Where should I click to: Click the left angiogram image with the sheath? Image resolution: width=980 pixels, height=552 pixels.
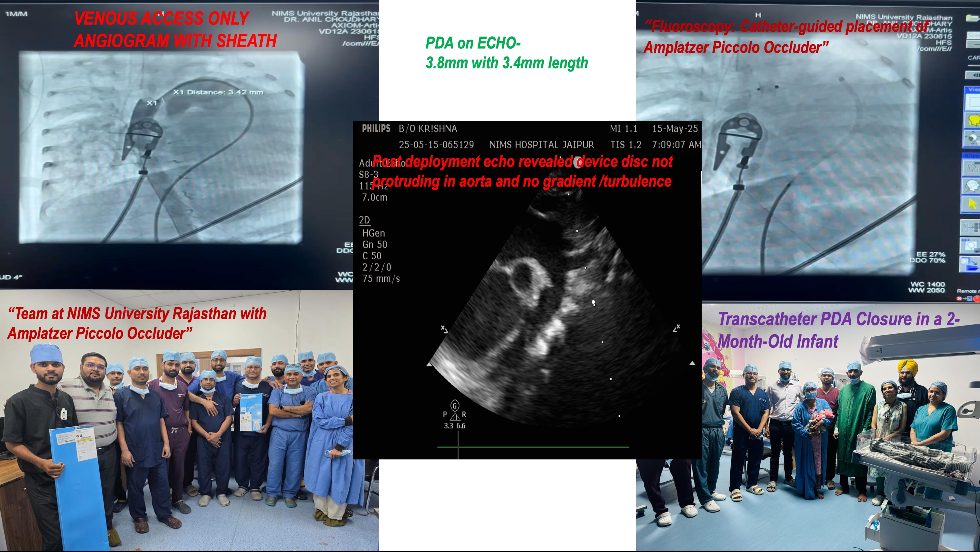[161, 147]
